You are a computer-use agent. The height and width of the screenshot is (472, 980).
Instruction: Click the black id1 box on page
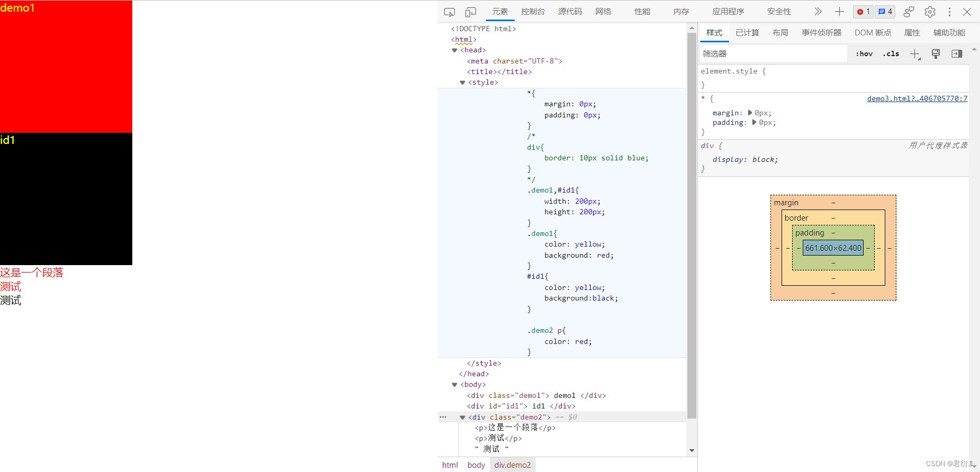click(x=66, y=199)
